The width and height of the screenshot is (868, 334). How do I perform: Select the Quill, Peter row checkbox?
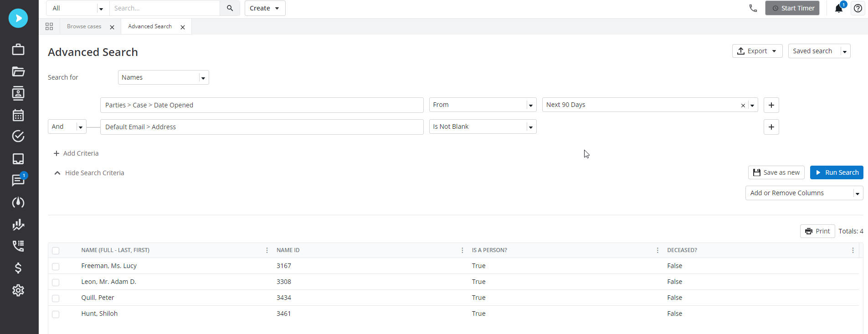56,299
